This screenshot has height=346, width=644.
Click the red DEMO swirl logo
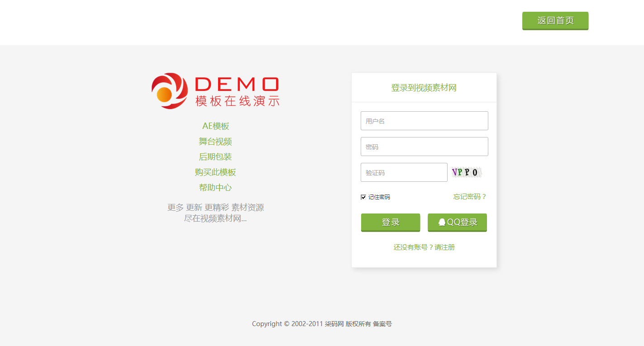(170, 91)
